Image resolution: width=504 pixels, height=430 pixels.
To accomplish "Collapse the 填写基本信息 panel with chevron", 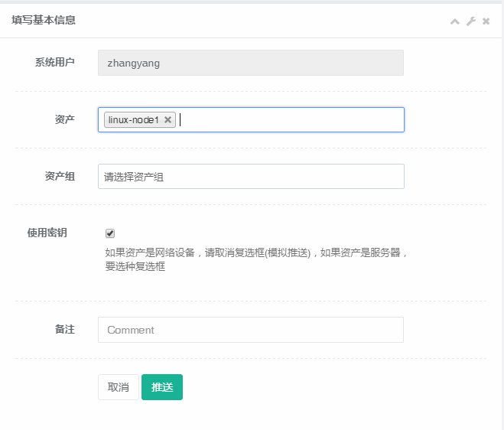I will click(x=455, y=21).
